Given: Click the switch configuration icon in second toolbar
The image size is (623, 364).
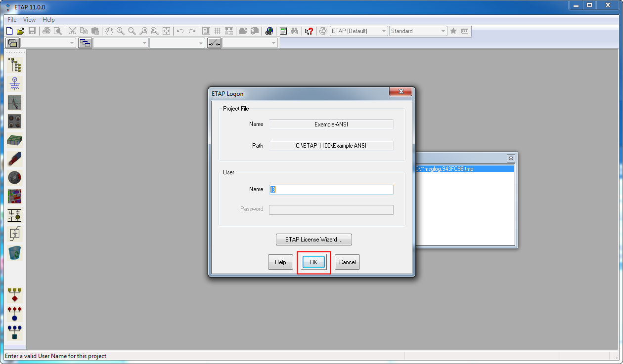Looking at the screenshot, I should click(214, 43).
